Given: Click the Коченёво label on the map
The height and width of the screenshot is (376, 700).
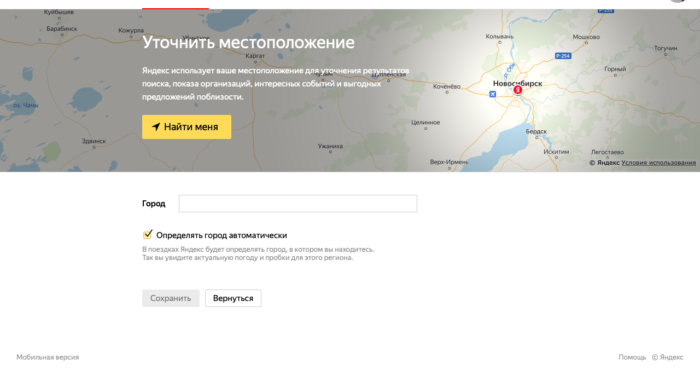Looking at the screenshot, I should coord(446,86).
